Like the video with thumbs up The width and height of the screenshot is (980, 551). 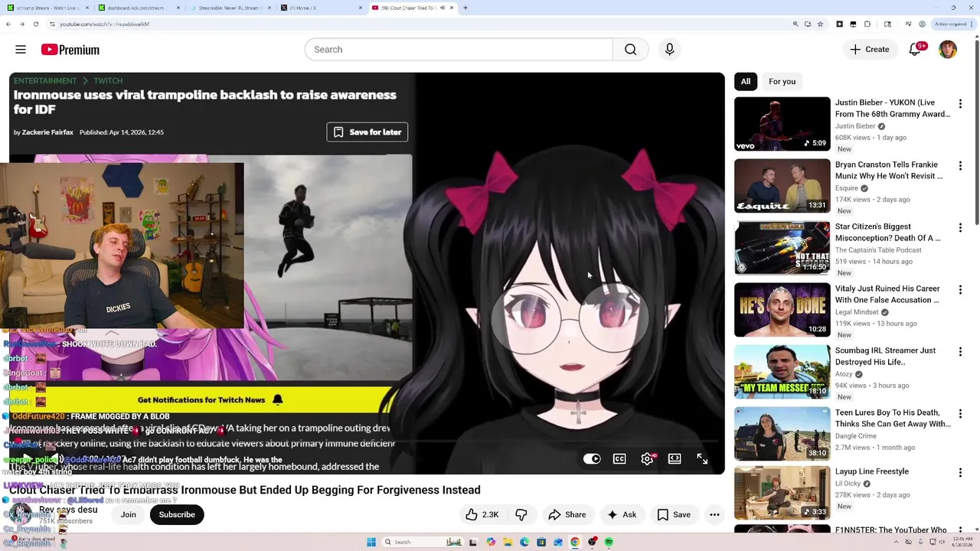[x=482, y=514]
